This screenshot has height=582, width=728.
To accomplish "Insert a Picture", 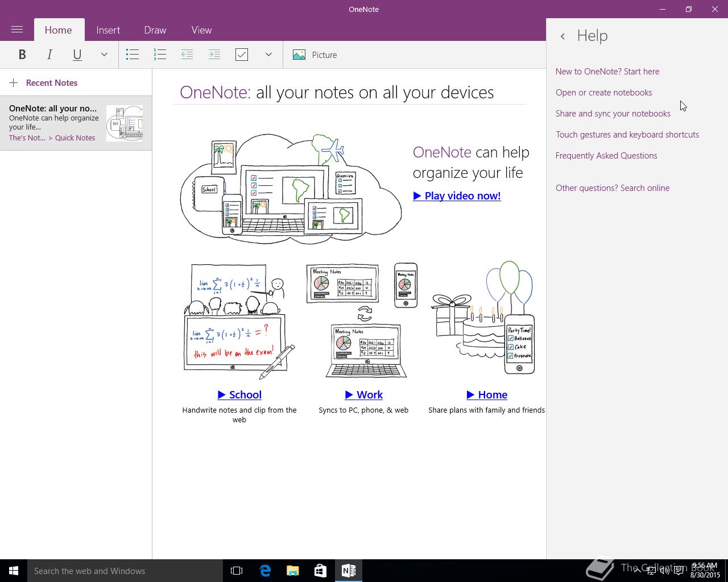I will coord(315,55).
